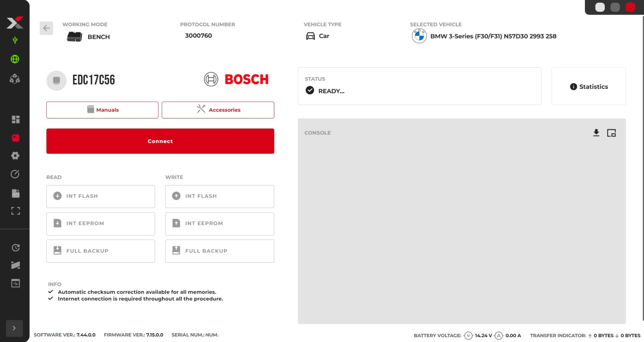
Task: Click the red tuning gear sidebar icon
Action: 15,137
